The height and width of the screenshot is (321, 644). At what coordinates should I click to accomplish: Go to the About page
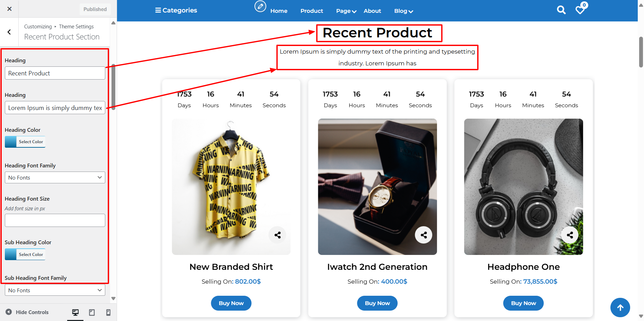(x=372, y=11)
